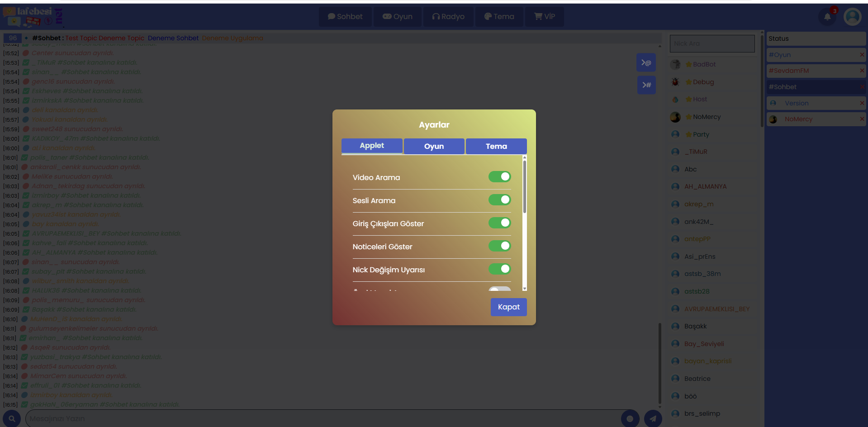The image size is (868, 427).
Task: Open the Radyo menu in top bar
Action: tap(448, 17)
